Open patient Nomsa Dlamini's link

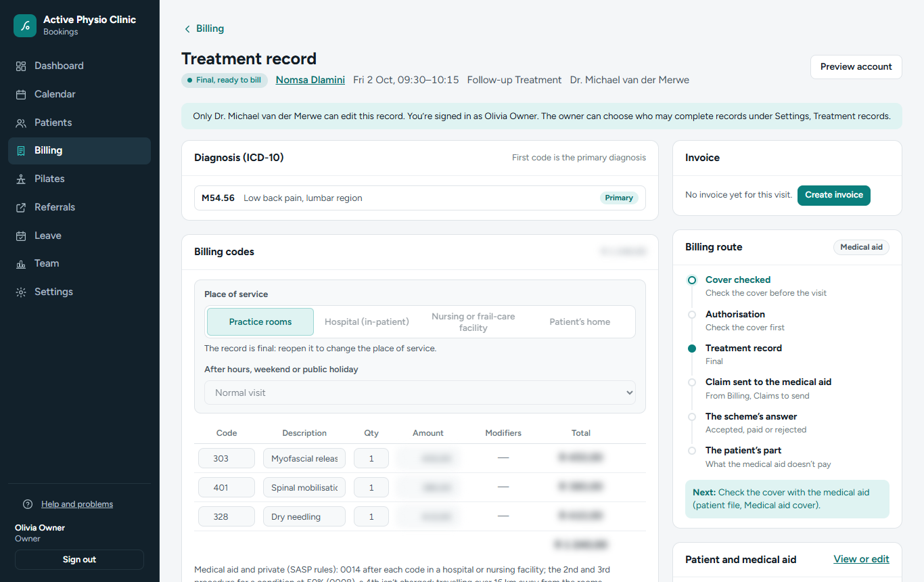tap(310, 80)
